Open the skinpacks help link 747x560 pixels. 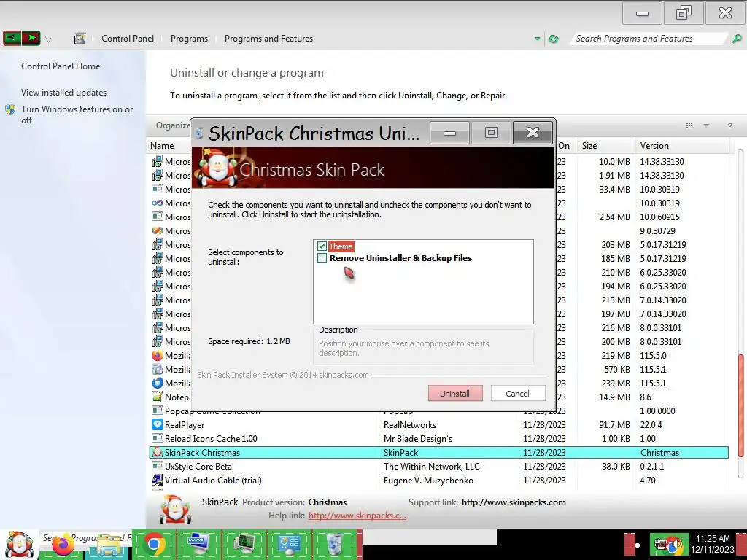pos(357,516)
